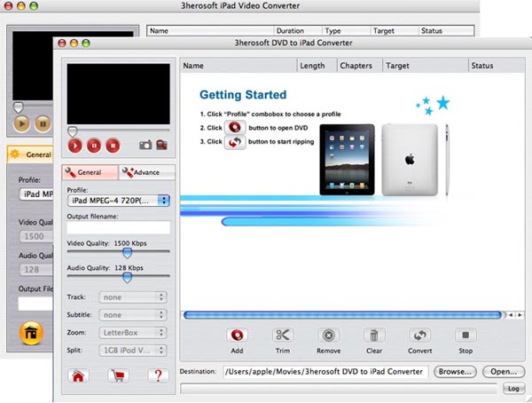Screen dimensions: 532x403
Task: Click the Name column header in DVD converter
Action: point(239,66)
